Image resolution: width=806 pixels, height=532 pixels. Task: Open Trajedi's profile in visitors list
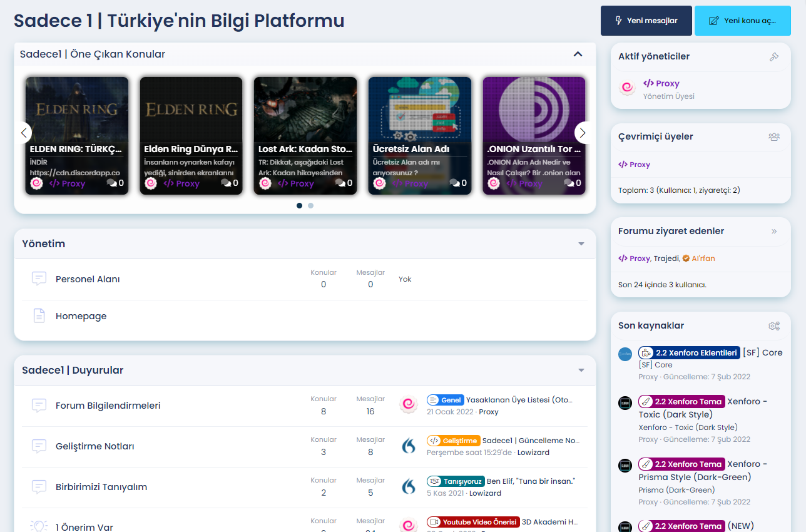pyautogui.click(x=666, y=258)
